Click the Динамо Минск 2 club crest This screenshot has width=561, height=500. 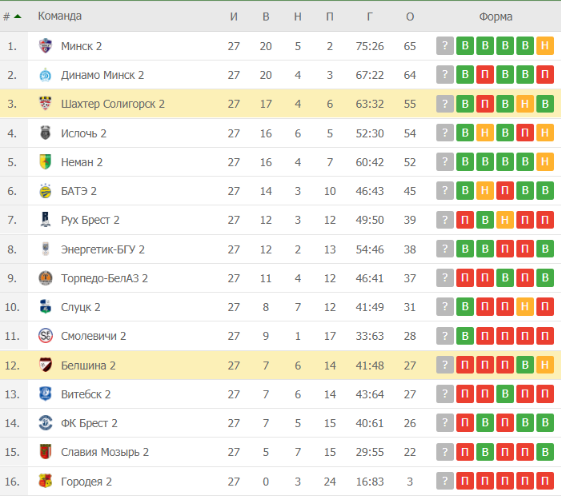pos(45,75)
